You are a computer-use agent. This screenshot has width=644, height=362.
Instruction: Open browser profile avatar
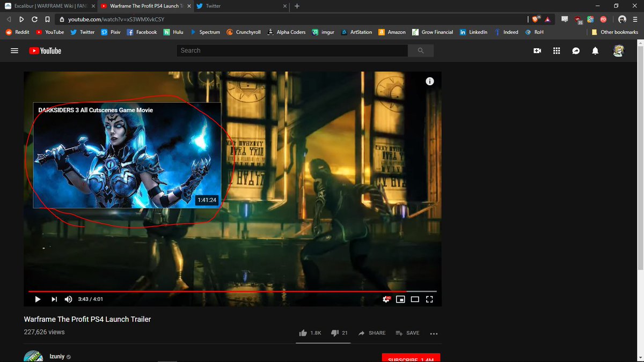pos(623,19)
